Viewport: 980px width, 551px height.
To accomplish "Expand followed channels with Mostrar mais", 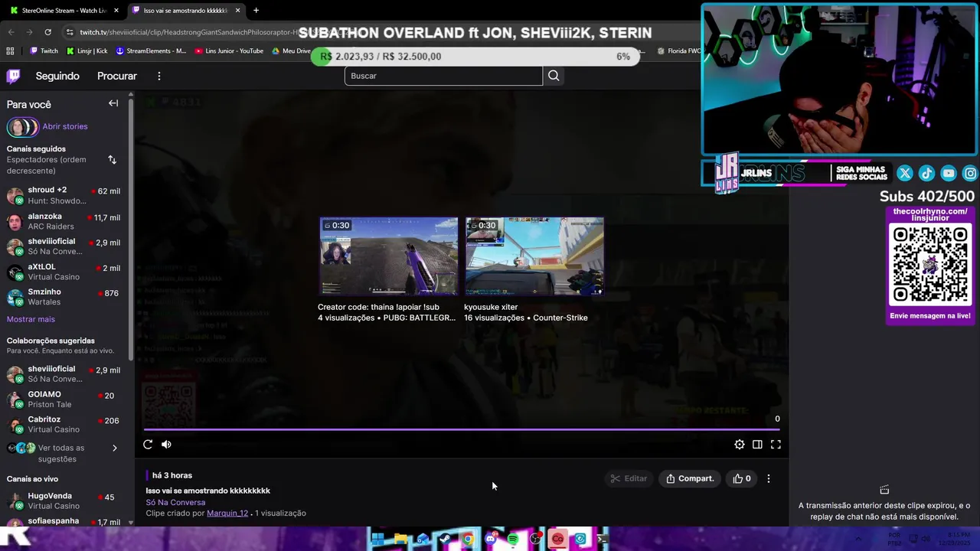I will coord(31,319).
